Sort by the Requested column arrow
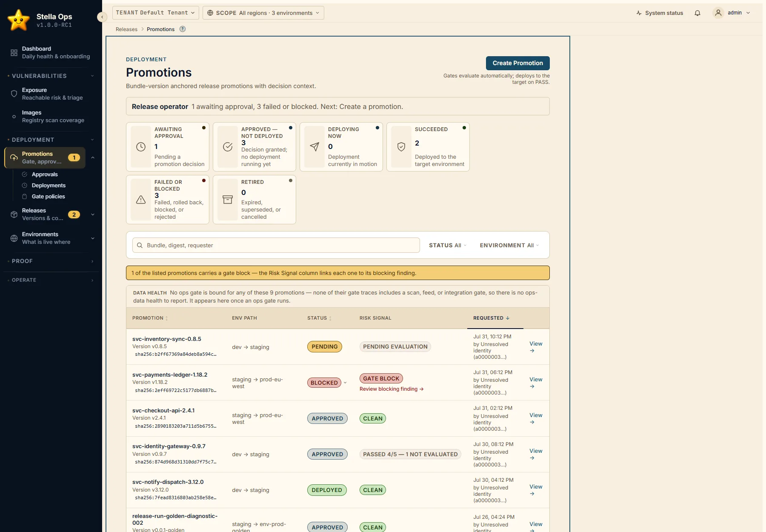This screenshot has width=766, height=532. tap(508, 318)
